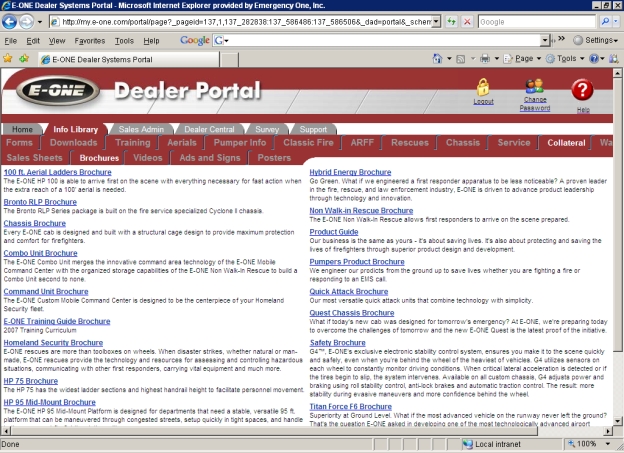
Task: Switch to the Sales Admin tab
Action: (x=141, y=129)
